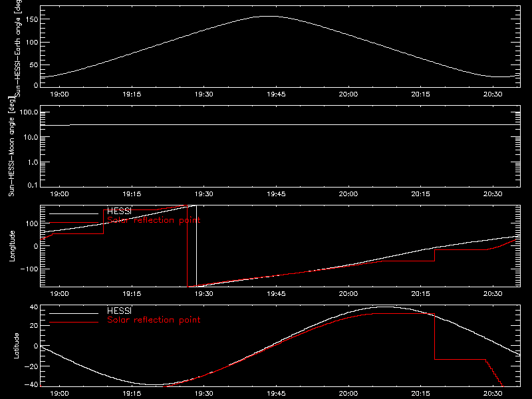Select 'Solar reflection point' legend text in Longitude plot

pos(154,220)
